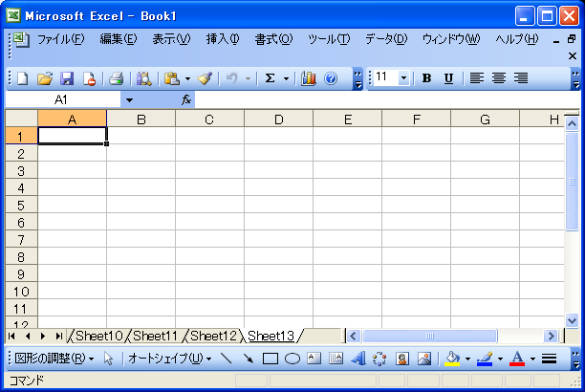Screen dimensions: 585x392
Task: Insert WordArt icon
Action: click(358, 359)
